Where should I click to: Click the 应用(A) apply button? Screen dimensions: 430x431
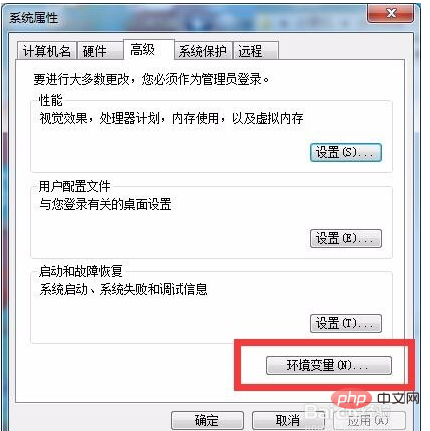pyautogui.click(x=369, y=420)
